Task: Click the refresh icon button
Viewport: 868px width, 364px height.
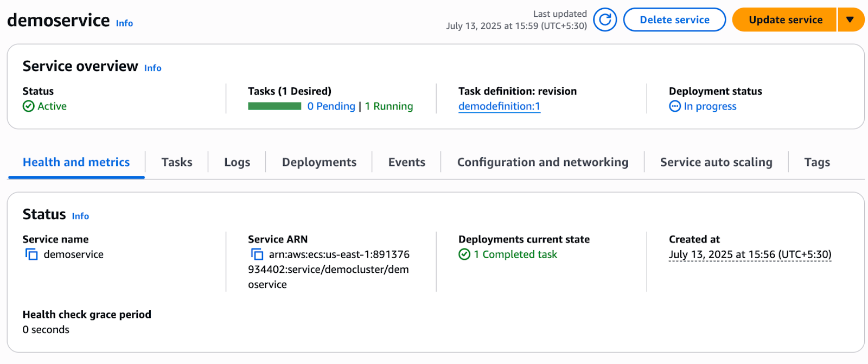Action: click(605, 20)
